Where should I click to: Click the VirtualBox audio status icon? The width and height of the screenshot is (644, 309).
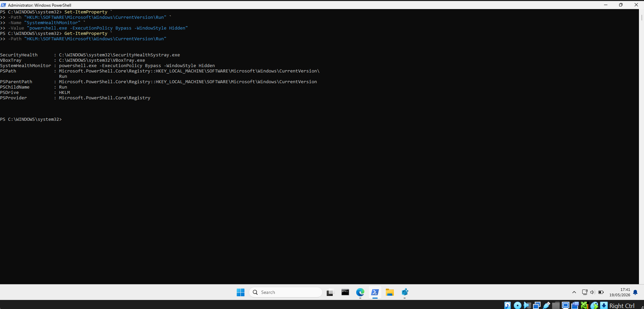coord(527,305)
